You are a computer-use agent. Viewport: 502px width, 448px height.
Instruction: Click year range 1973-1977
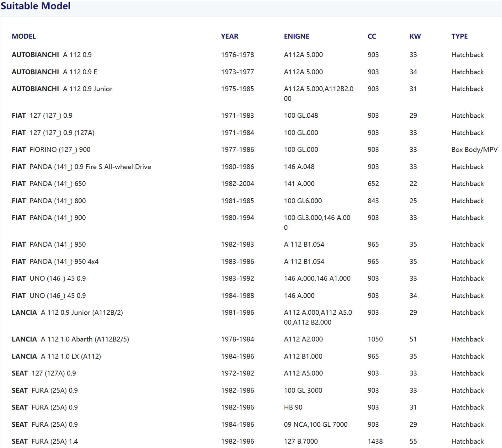[x=238, y=72]
